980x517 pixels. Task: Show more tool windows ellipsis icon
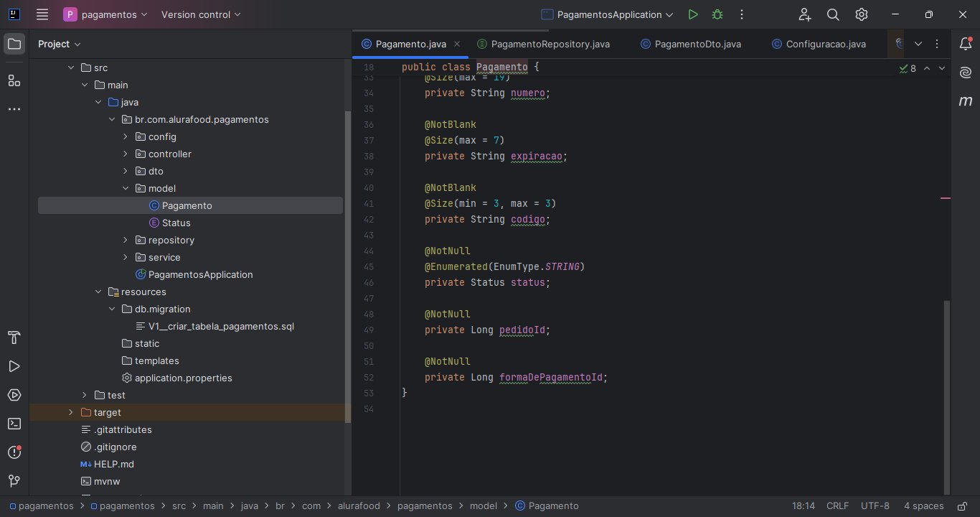(14, 109)
